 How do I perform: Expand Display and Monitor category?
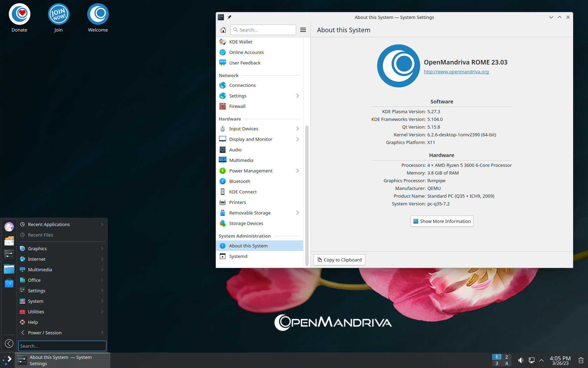[260, 139]
